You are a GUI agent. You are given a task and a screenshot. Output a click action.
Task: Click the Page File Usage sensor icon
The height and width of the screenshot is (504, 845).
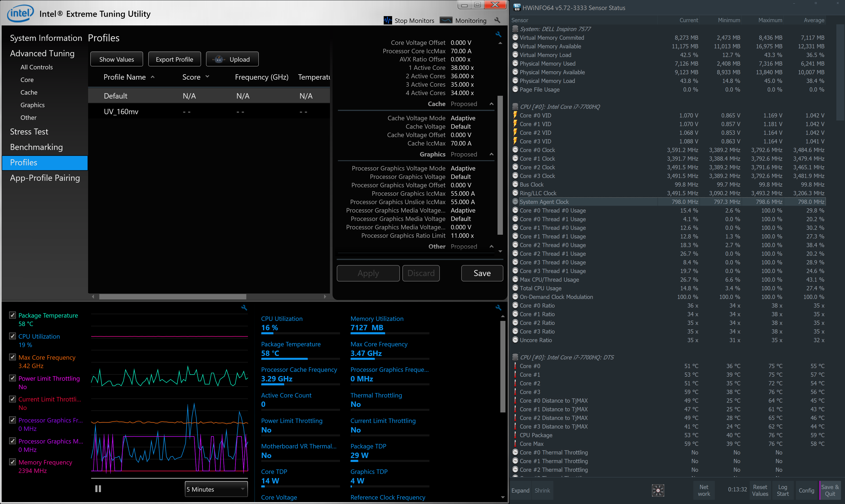[x=515, y=89]
